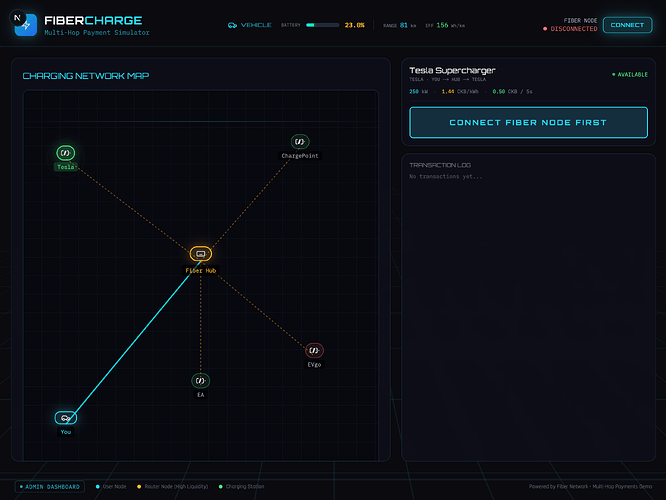Click the DISCONNECTED status text
This screenshot has height=500, width=666.
tap(574, 29)
